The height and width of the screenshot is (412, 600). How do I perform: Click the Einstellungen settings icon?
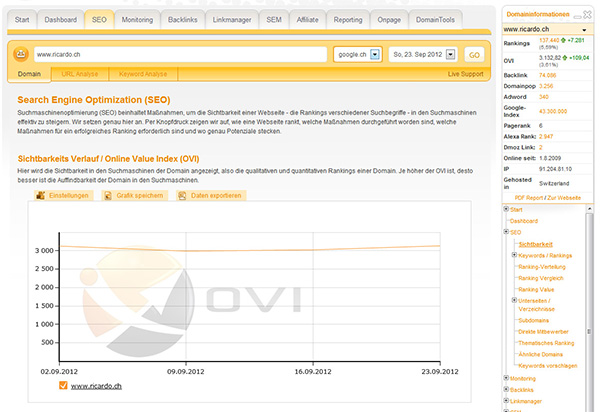[40, 195]
